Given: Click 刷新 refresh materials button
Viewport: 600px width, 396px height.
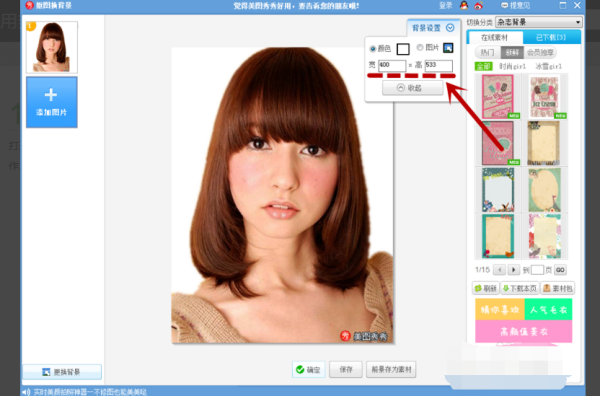Looking at the screenshot, I should click(x=486, y=288).
